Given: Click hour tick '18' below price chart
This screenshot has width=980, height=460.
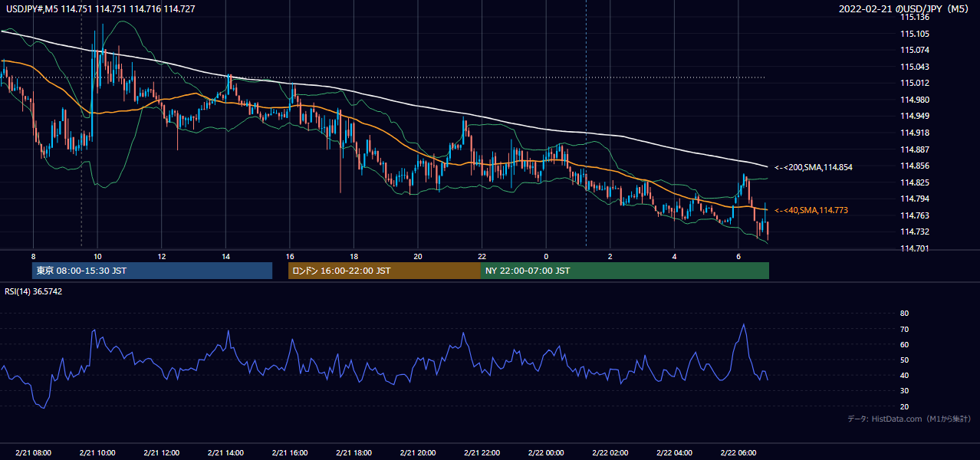Looking at the screenshot, I should click(354, 255).
